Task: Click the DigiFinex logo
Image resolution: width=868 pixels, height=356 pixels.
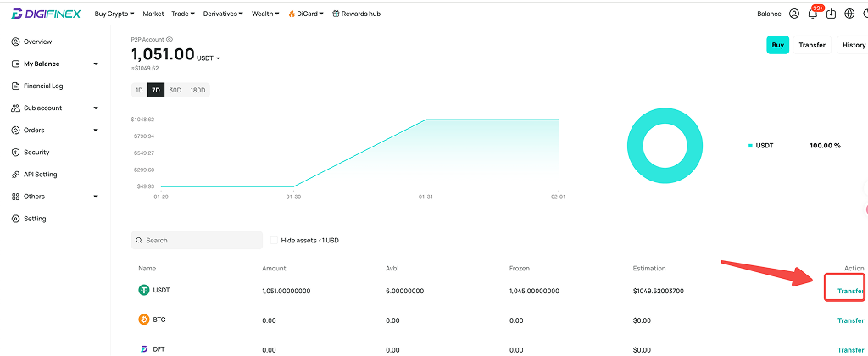Action: coord(46,14)
